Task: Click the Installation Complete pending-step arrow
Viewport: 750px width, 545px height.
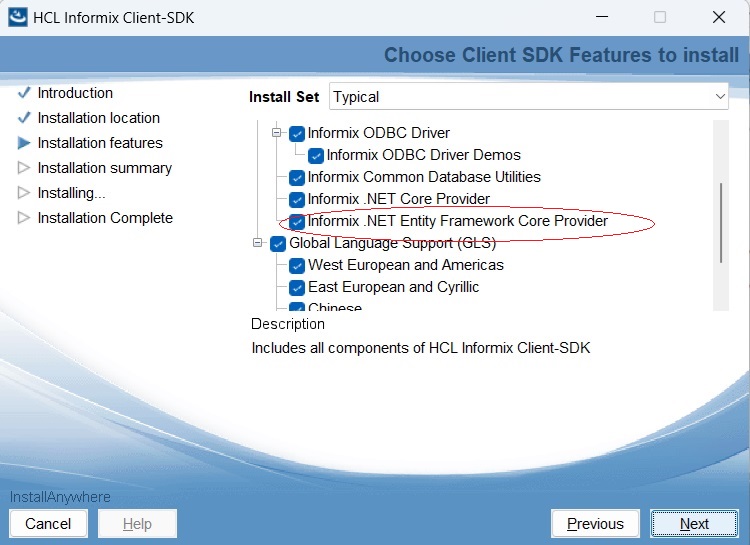Action: [23, 218]
